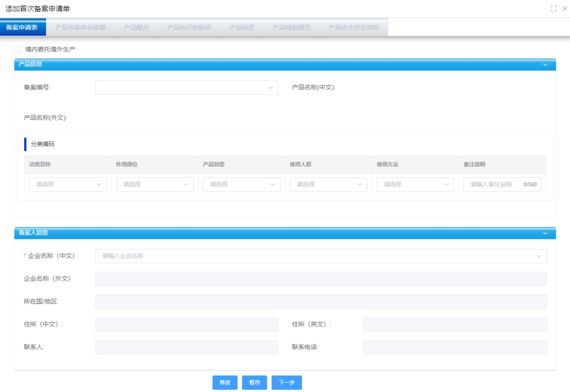
Task: Choose the 使用方法 dropdown
Action: 415,185
